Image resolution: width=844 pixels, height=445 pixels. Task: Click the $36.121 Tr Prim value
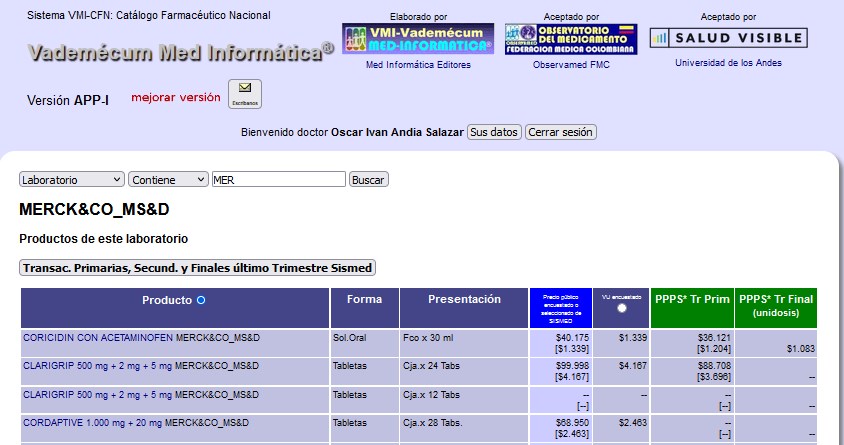pos(714,338)
